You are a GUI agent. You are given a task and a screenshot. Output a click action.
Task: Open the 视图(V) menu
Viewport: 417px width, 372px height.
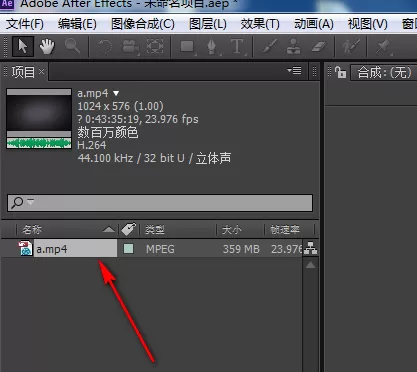pos(368,24)
